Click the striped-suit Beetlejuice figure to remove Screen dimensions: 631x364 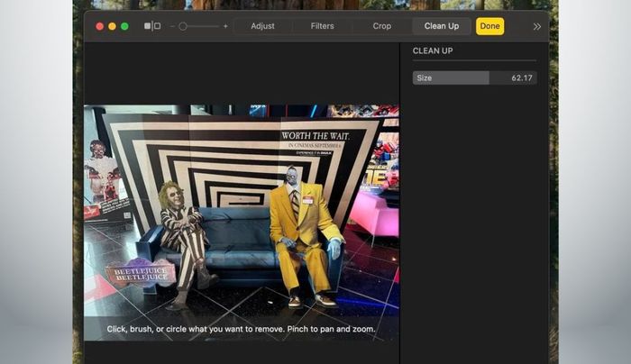point(182,241)
